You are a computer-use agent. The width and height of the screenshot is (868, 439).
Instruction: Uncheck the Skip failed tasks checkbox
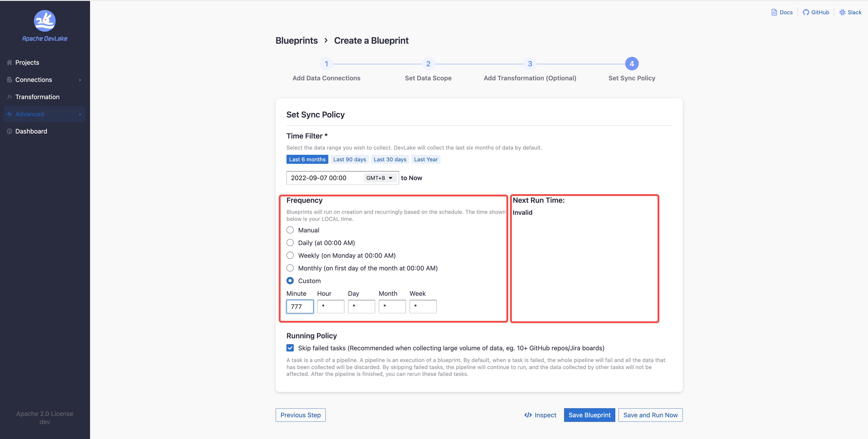(x=290, y=348)
